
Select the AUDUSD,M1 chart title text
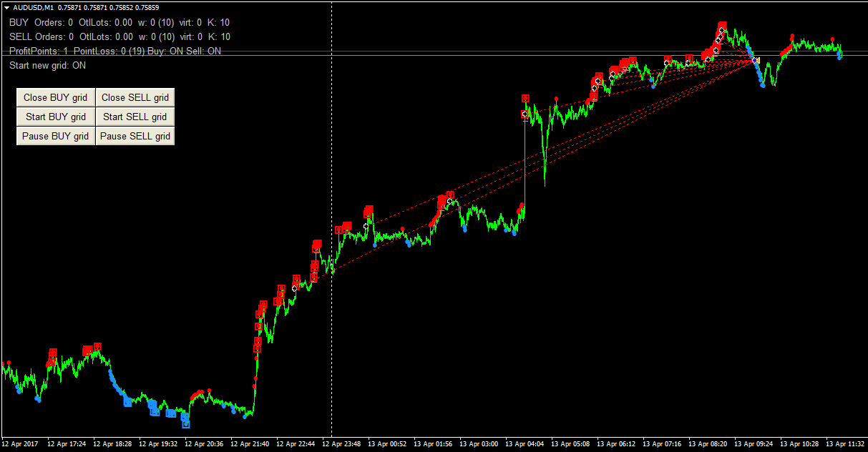pyautogui.click(x=34, y=7)
